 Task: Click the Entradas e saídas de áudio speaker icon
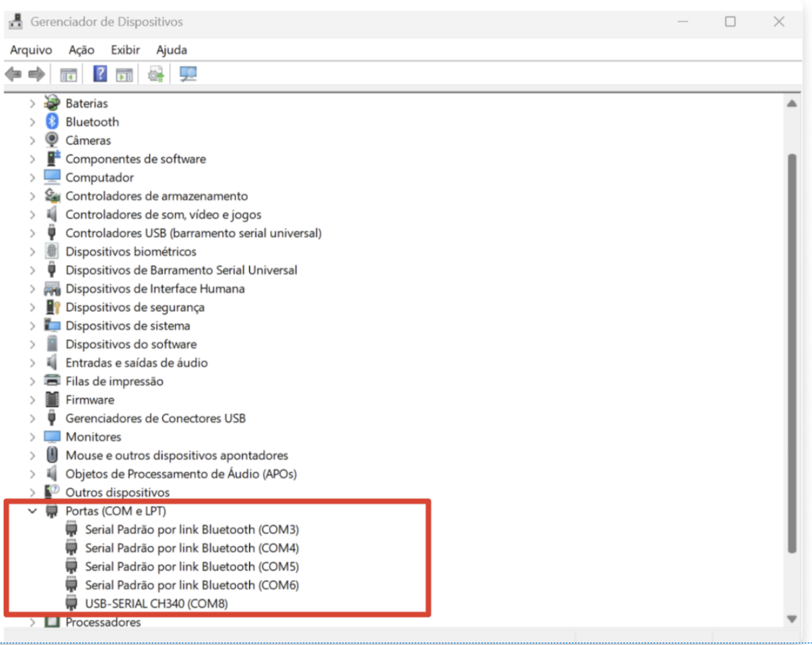[52, 362]
